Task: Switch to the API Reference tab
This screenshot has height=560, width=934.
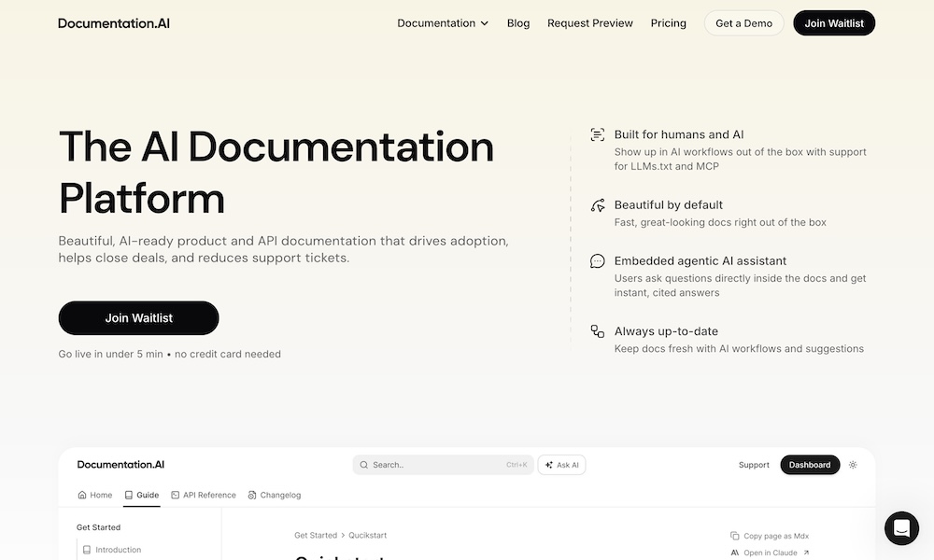Action: click(204, 495)
